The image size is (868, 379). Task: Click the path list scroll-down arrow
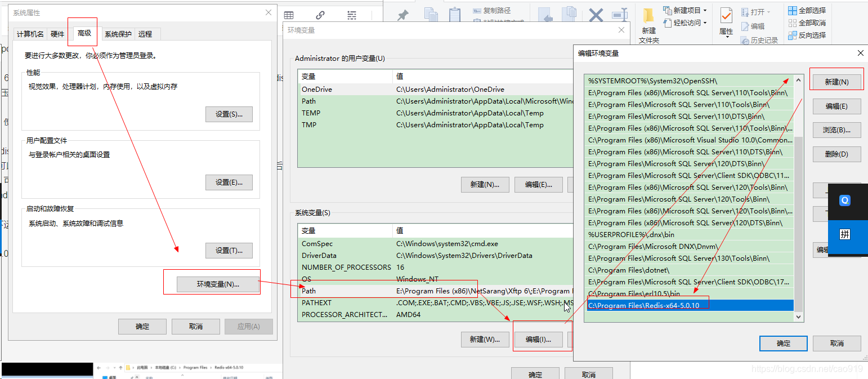click(x=798, y=317)
